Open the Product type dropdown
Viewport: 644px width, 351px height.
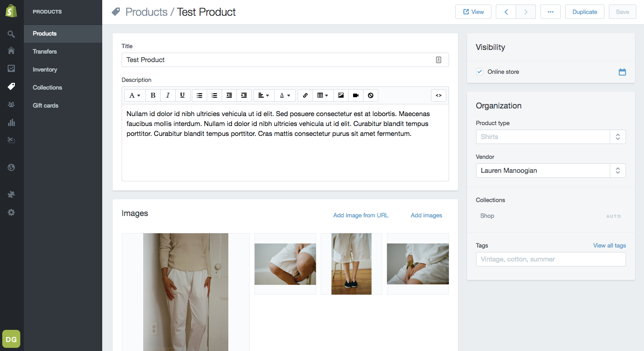[x=617, y=137]
